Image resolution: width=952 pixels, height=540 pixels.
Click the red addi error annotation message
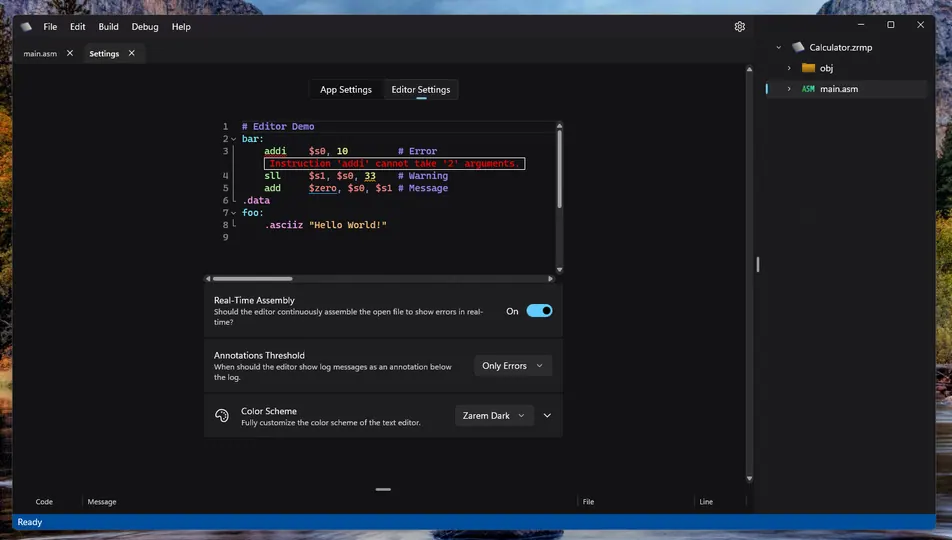click(x=395, y=163)
